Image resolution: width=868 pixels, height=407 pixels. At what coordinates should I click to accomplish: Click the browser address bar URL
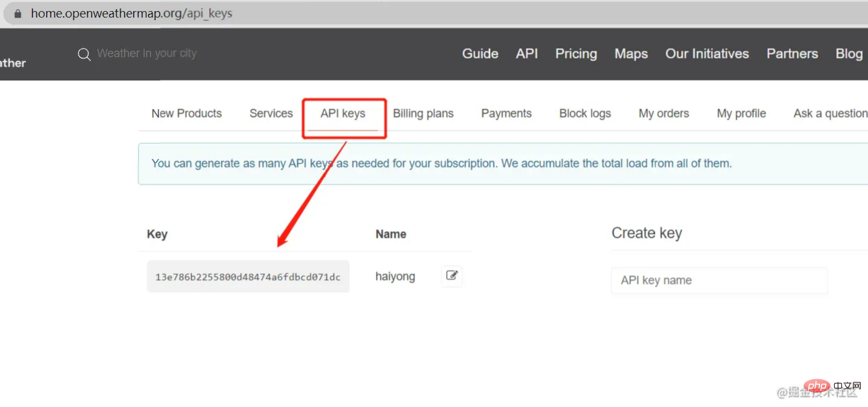[131, 13]
